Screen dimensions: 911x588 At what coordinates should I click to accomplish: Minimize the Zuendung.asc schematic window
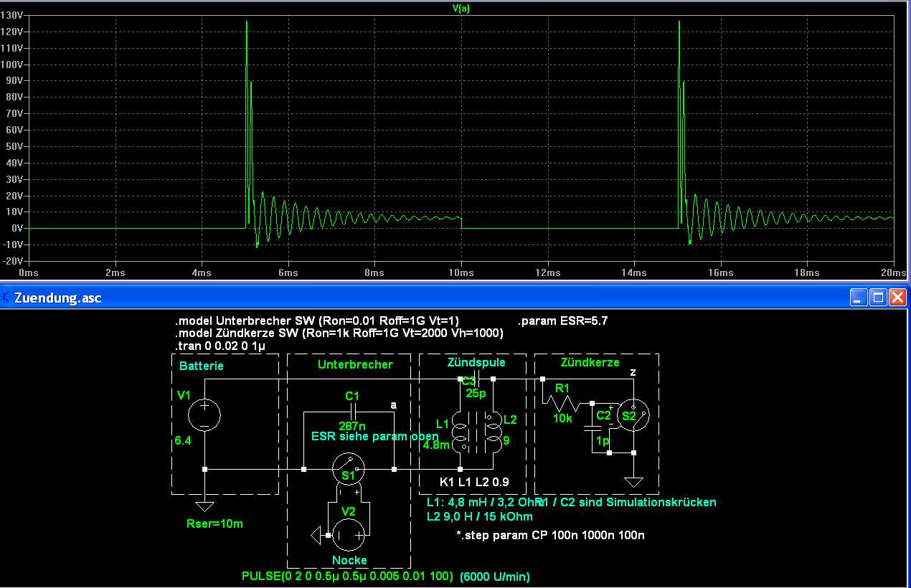[x=859, y=298]
